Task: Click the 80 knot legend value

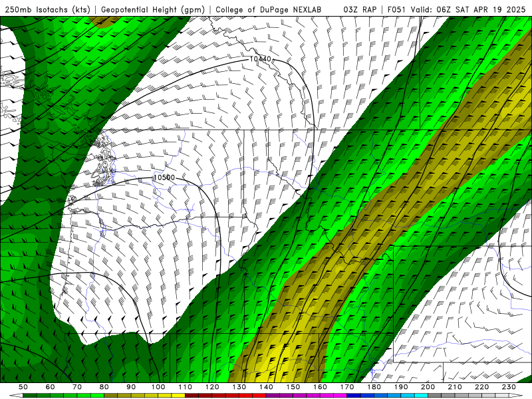Action: (x=104, y=387)
